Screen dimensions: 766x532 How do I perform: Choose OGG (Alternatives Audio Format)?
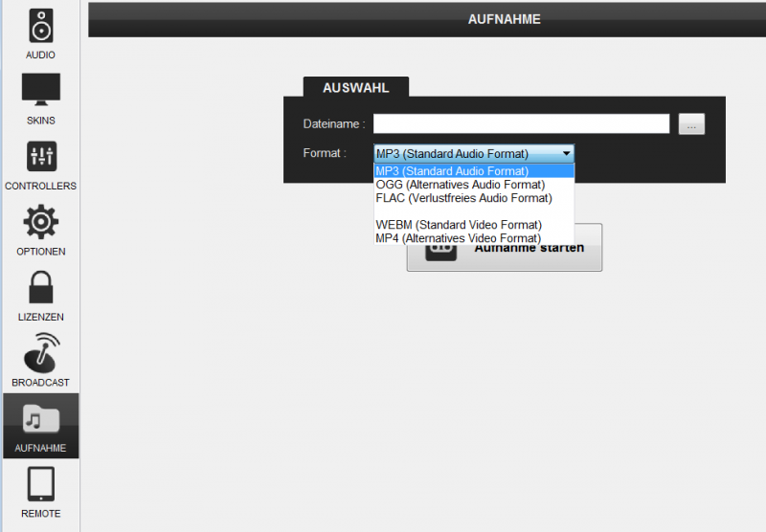474,185
